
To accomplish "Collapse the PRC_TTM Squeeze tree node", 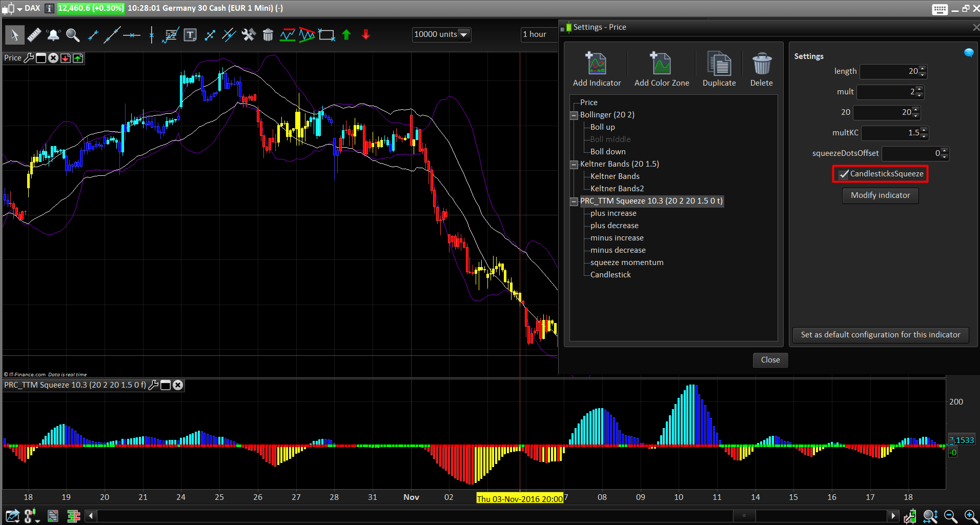I will coord(574,201).
